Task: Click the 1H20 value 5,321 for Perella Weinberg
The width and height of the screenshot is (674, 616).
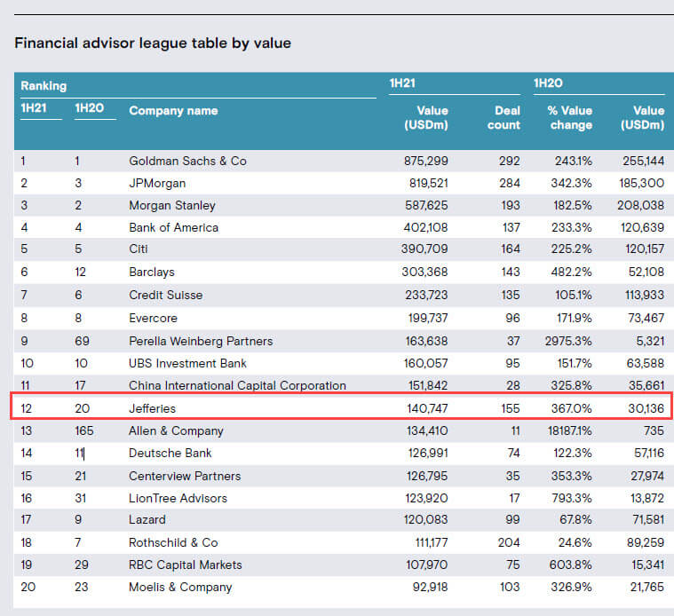Action: 650,342
